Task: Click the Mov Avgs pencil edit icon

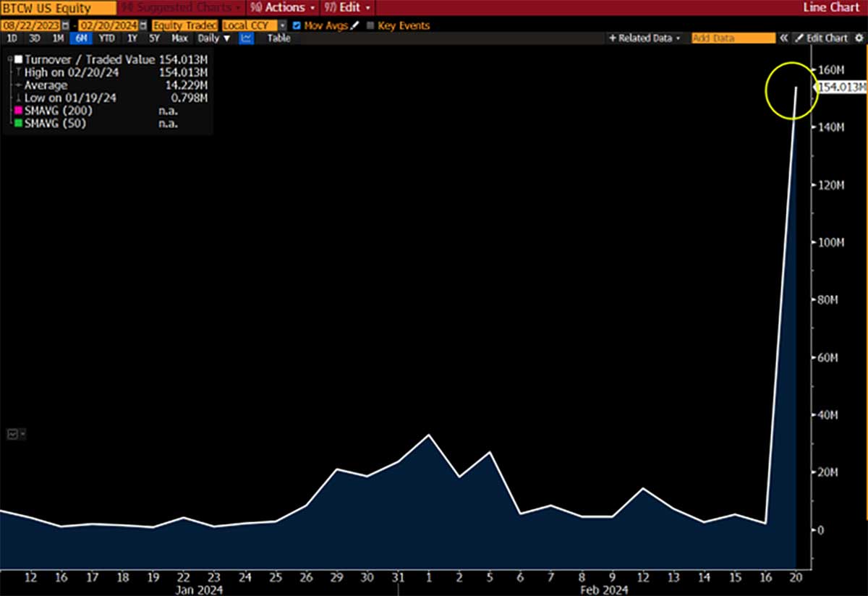Action: point(355,25)
